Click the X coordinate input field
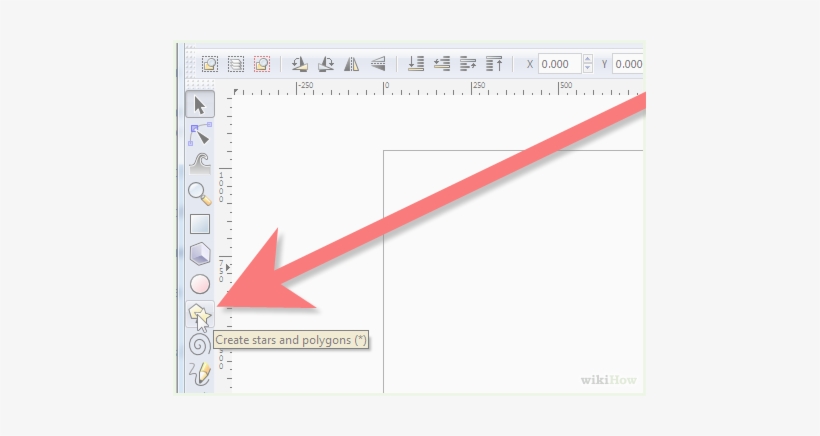820x436 pixels. 559,64
